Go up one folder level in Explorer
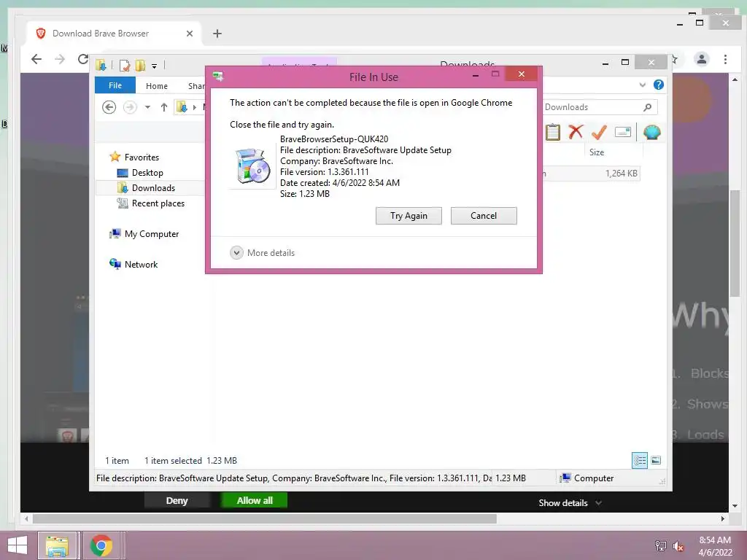Viewport: 747px width, 560px height. point(164,107)
